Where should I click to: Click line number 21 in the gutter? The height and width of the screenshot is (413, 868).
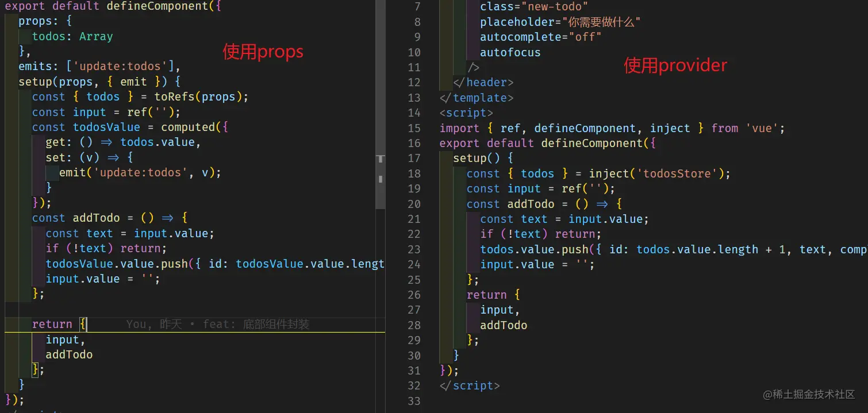tap(414, 219)
